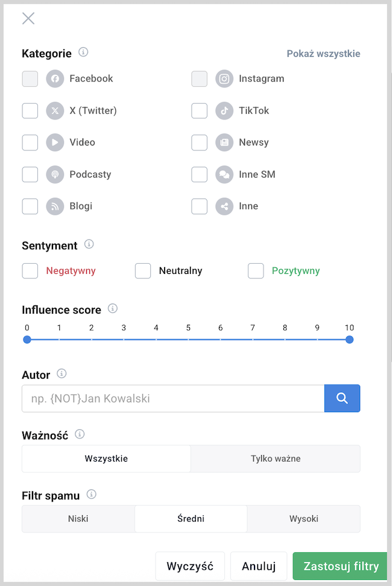Click the Podcasty microphone icon
392x586 pixels.
55,174
